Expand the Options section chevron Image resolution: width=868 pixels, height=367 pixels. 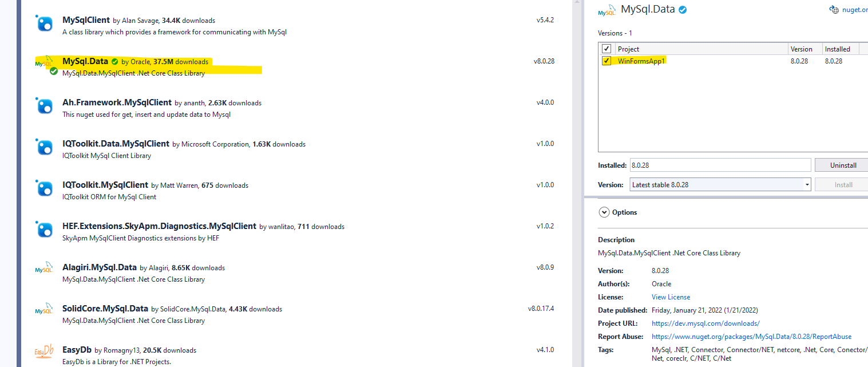tap(604, 212)
